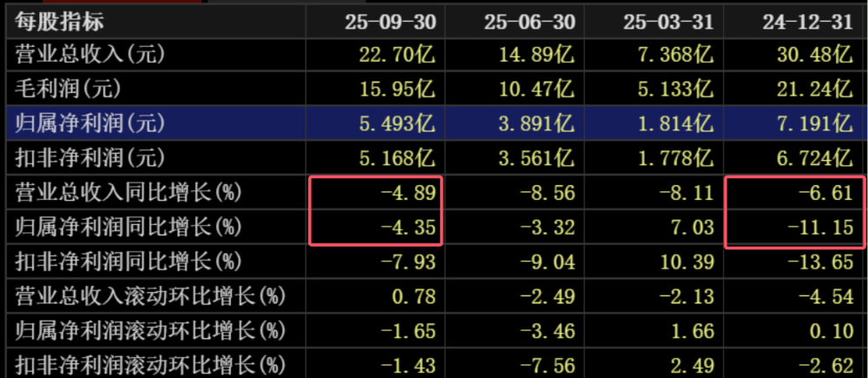Select the 24-12-31 column header

806,23
